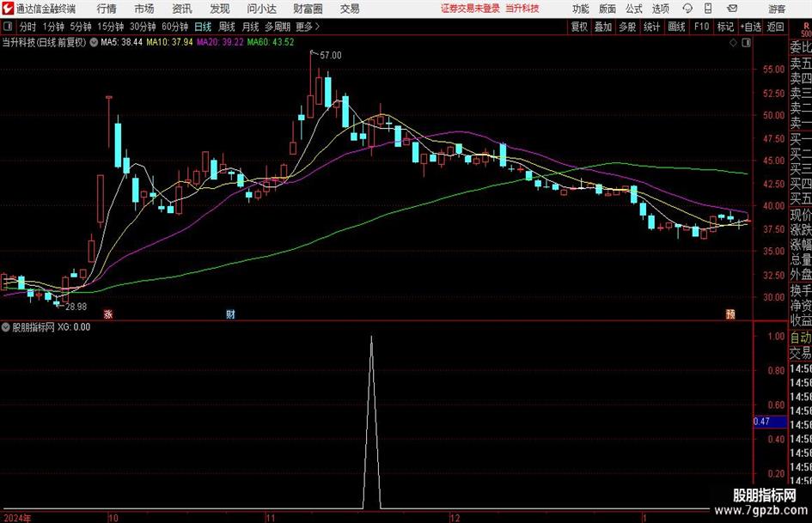The width and height of the screenshot is (812, 523).
Task: Switch to 60分钟 period tab
Action: click(x=174, y=27)
